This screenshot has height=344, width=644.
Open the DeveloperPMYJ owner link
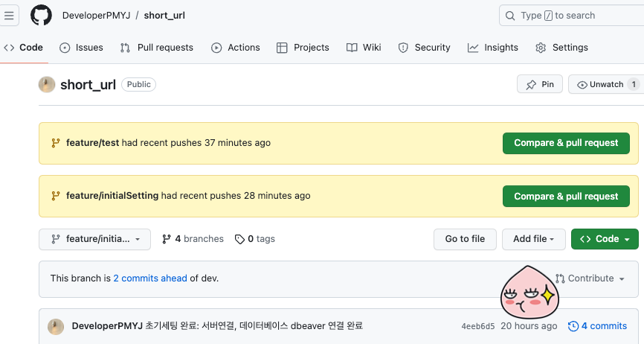[x=96, y=15]
